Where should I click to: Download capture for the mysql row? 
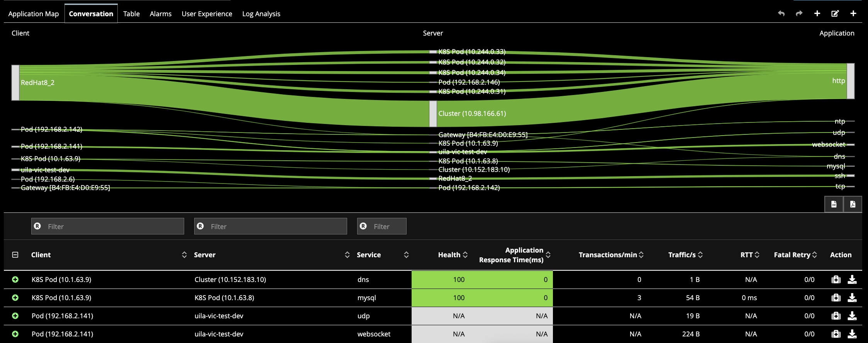tap(852, 298)
